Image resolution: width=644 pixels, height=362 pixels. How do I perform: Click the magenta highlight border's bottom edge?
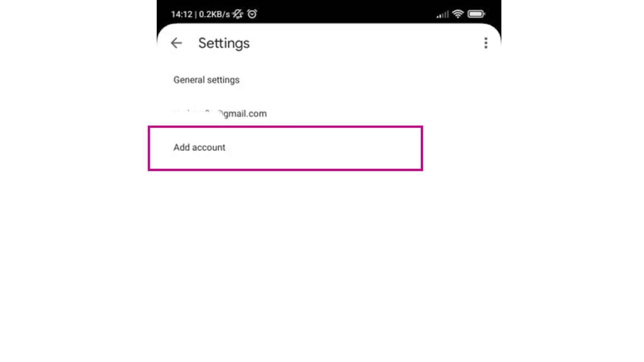click(285, 169)
